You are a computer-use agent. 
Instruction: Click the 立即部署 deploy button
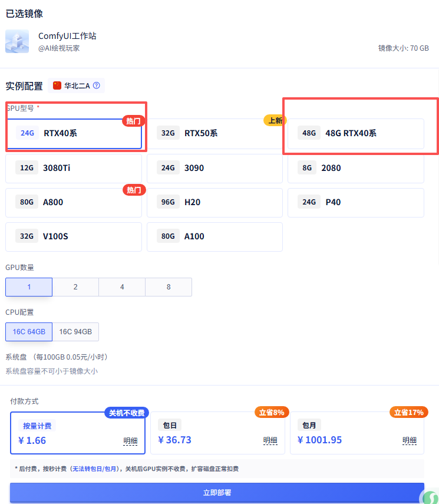coord(217,492)
